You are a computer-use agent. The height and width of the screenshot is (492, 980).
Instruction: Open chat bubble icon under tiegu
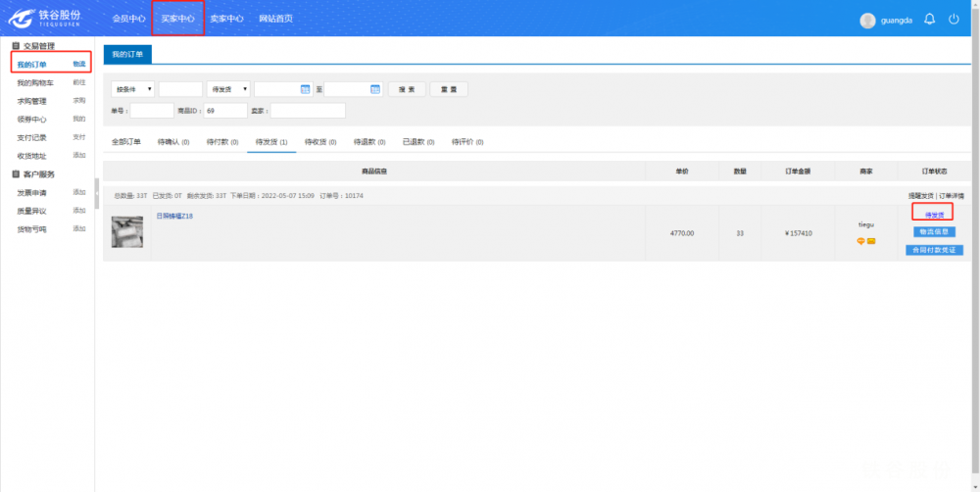coord(860,241)
